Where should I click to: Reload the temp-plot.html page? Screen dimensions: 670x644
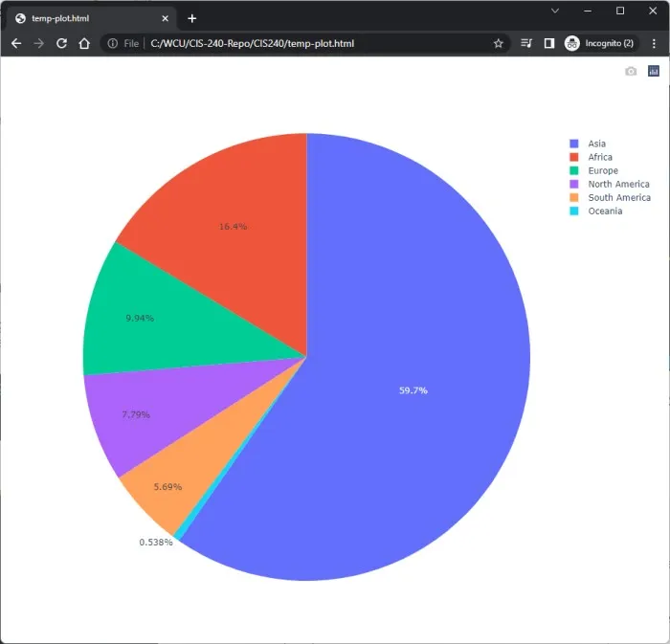[x=61, y=44]
